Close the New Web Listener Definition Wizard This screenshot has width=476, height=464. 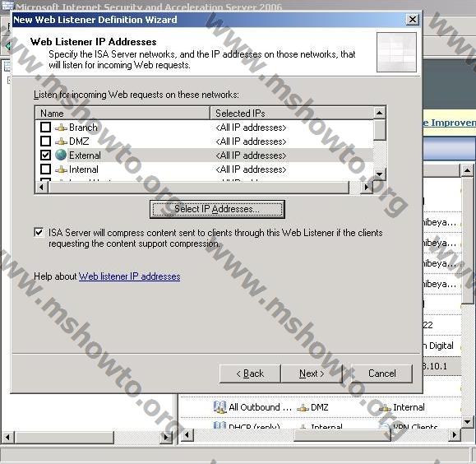pyautogui.click(x=412, y=20)
